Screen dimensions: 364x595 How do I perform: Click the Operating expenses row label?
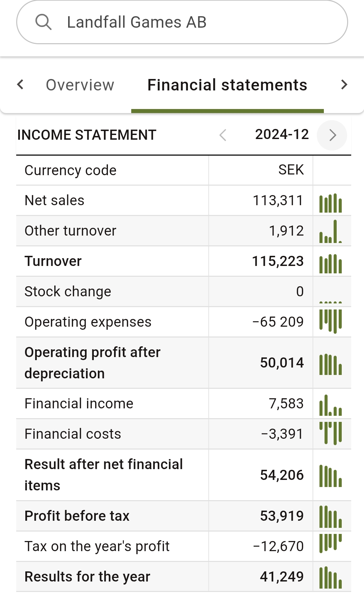click(x=88, y=322)
